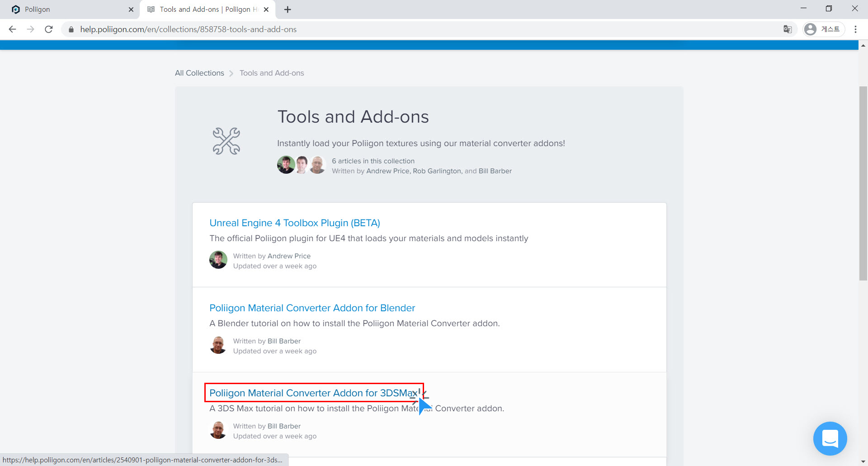Open Unreal Engine 4 Toolbox Plugin article
868x466 pixels.
click(295, 223)
